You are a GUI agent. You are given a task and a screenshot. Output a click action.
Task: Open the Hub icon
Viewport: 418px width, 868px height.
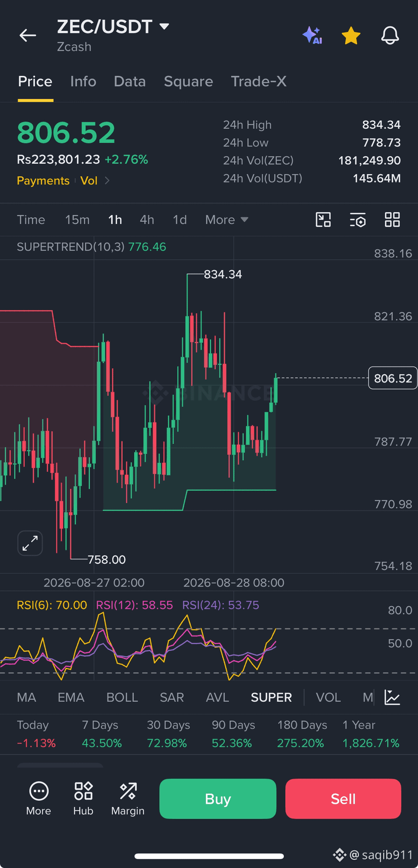pyautogui.click(x=83, y=798)
